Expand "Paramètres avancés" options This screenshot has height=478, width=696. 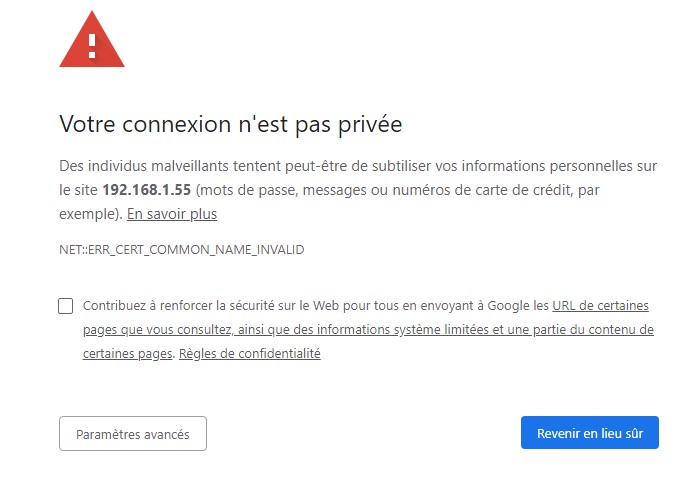coord(133,434)
